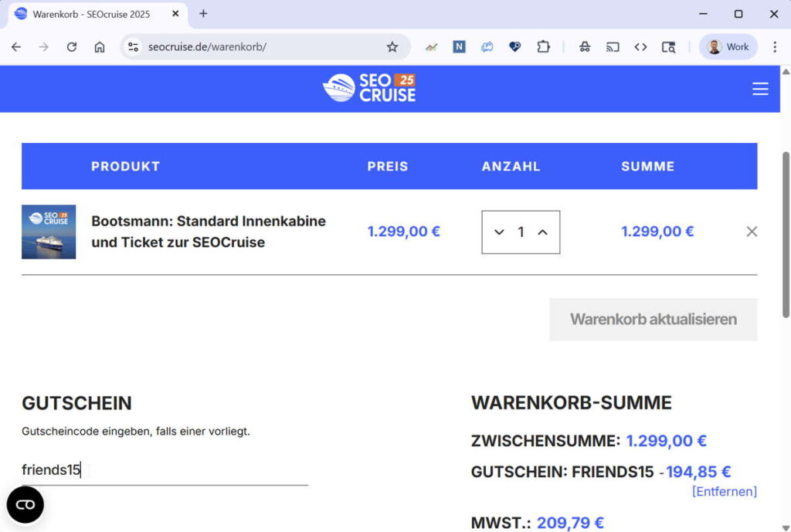
Task: Open the hamburger navigation menu
Action: tap(760, 89)
